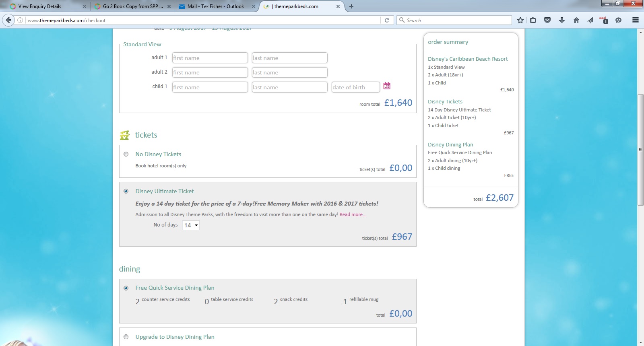
Task: Save page to Pocket
Action: click(x=547, y=20)
